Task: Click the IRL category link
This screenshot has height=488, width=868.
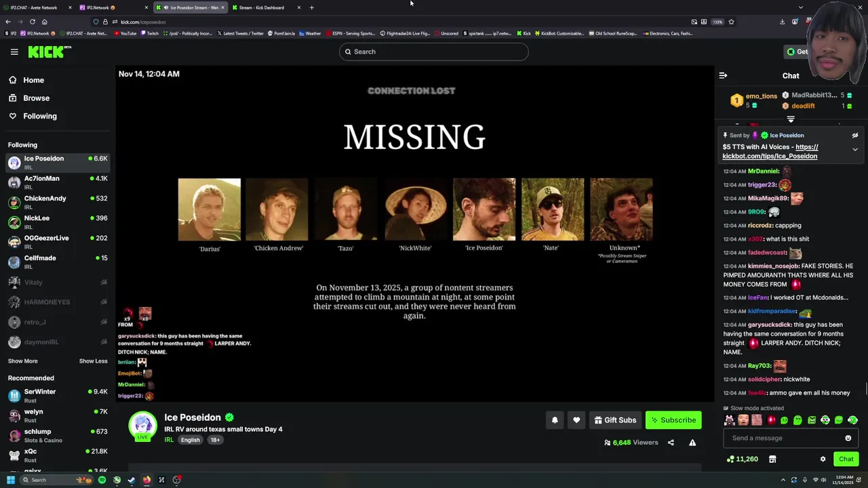Action: tap(169, 440)
